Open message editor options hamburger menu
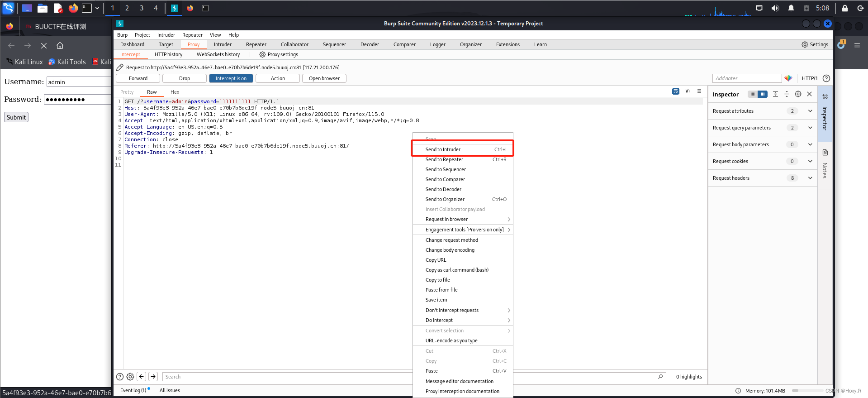This screenshot has width=868, height=398. pos(699,91)
